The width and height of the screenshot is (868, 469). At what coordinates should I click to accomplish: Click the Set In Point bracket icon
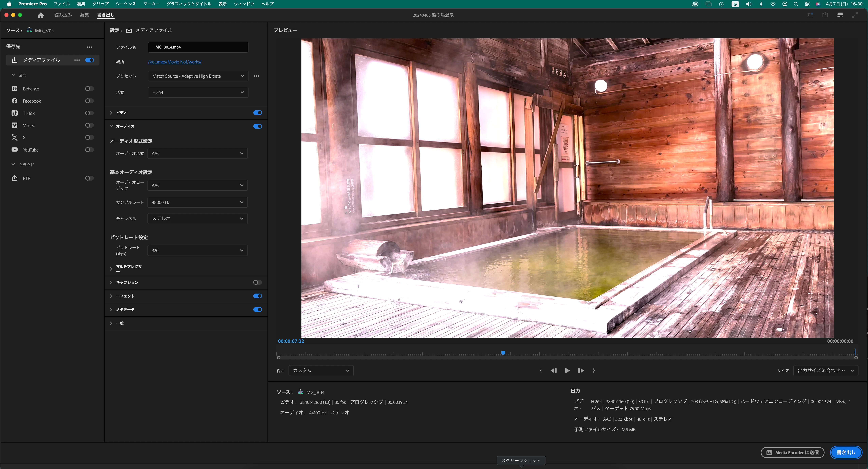(x=541, y=370)
